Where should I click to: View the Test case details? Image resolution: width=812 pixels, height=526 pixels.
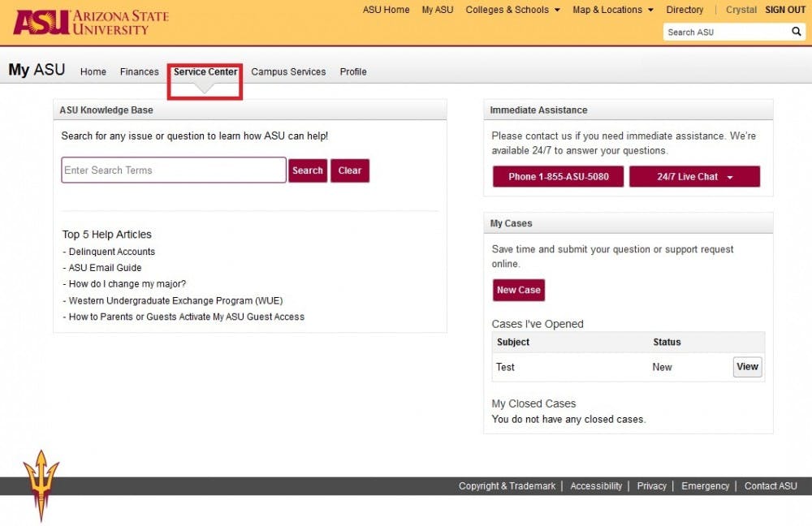(746, 367)
